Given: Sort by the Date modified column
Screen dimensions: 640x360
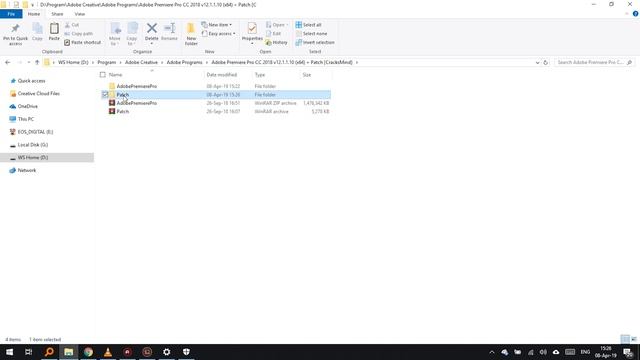Looking at the screenshot, I should 222,75.
